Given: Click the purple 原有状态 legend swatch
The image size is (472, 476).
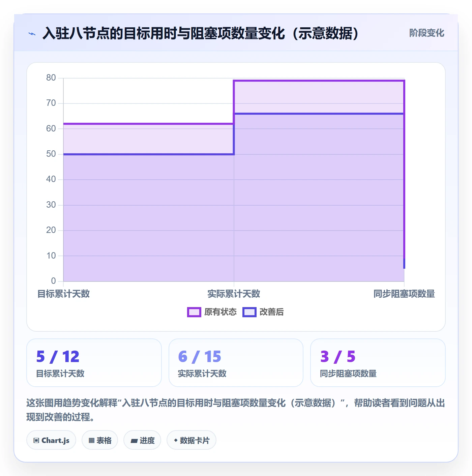Looking at the screenshot, I should tap(194, 312).
